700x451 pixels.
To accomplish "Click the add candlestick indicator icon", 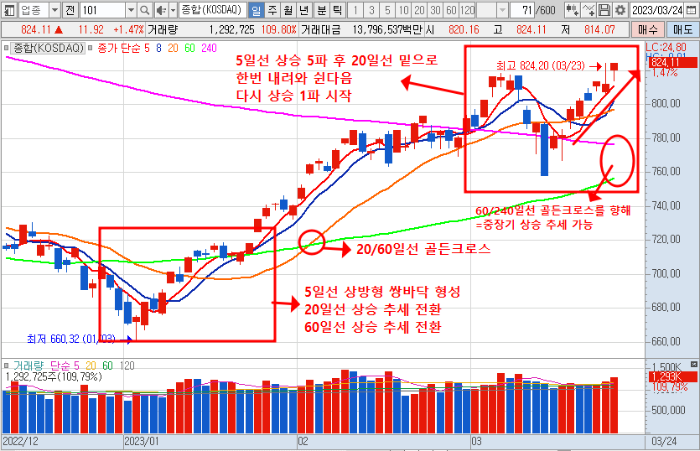I will [572, 10].
